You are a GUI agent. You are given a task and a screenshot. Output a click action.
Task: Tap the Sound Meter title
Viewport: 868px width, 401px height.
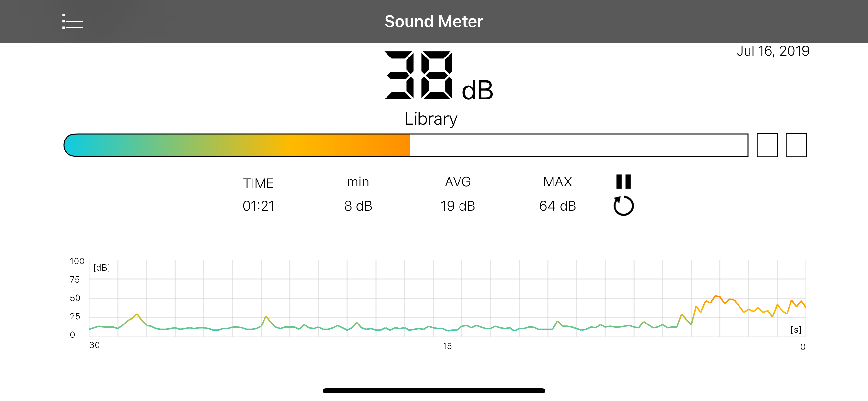click(x=434, y=21)
